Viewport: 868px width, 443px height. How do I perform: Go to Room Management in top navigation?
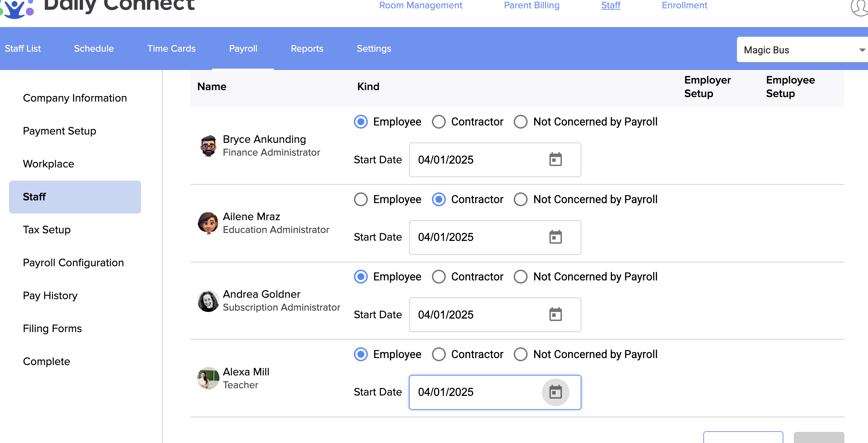[x=420, y=6]
